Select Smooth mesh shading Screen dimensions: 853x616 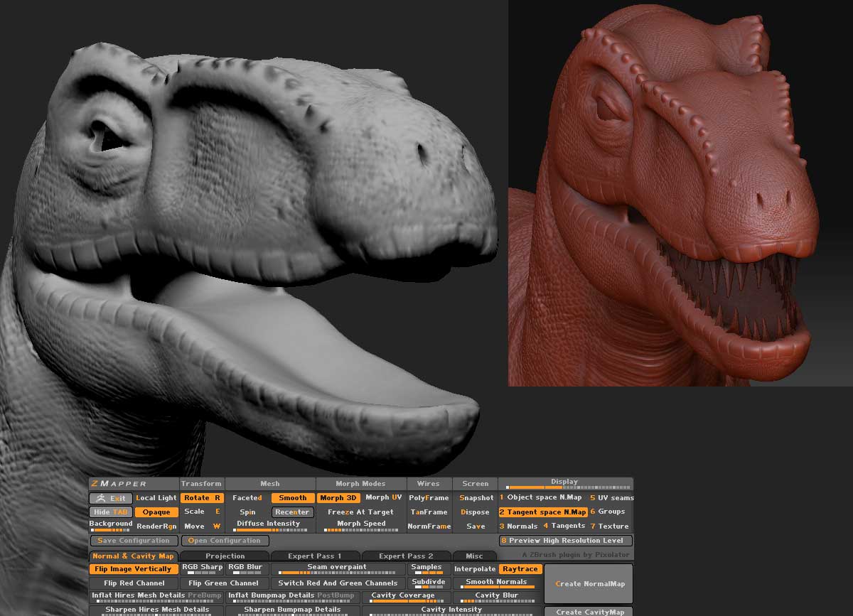coord(293,498)
